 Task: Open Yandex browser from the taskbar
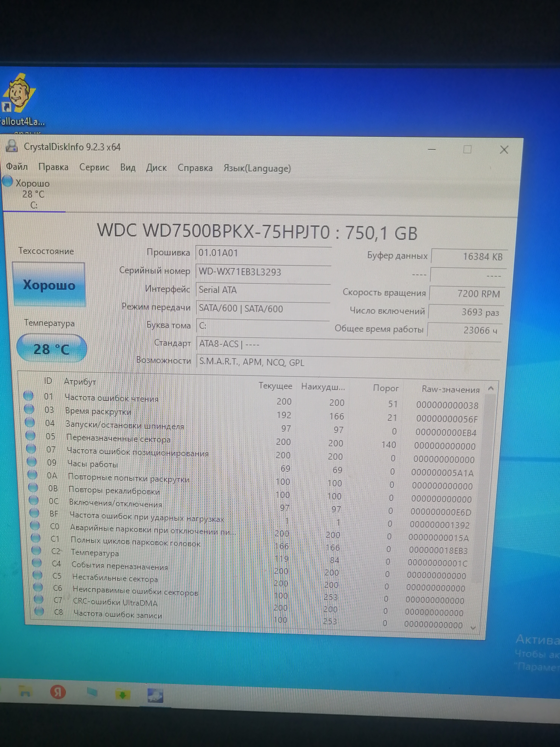point(58,692)
